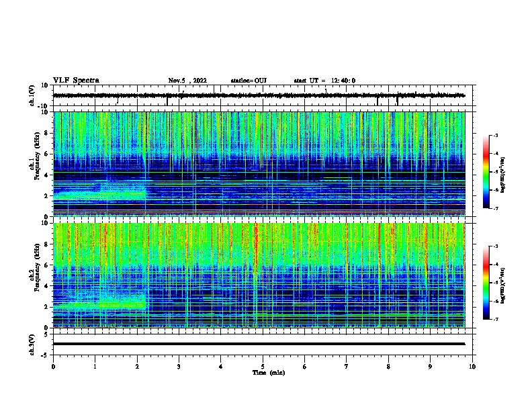Click the ch.2 colorbar log(PSD) unit label
The height and width of the screenshot is (411, 532).
point(503,285)
